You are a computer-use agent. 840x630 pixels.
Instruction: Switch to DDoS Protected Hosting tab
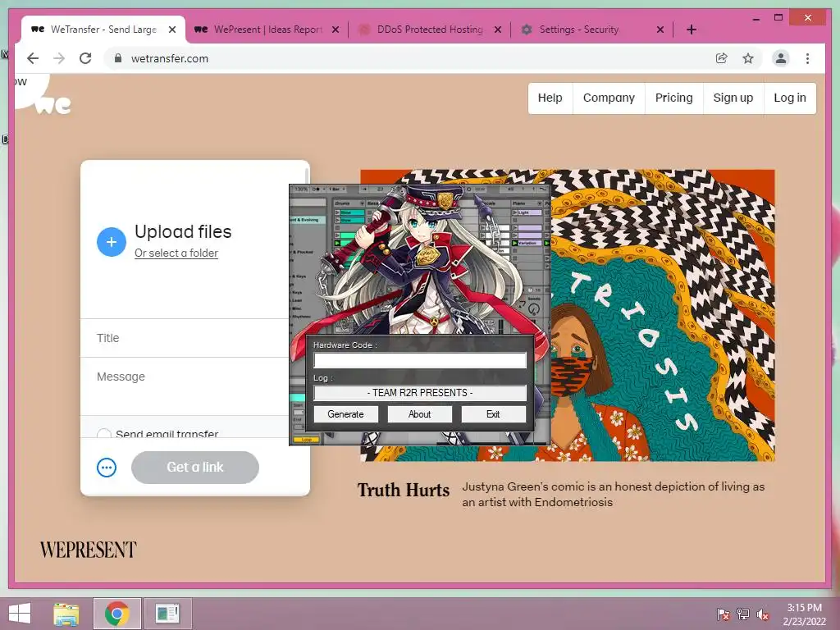coord(430,30)
